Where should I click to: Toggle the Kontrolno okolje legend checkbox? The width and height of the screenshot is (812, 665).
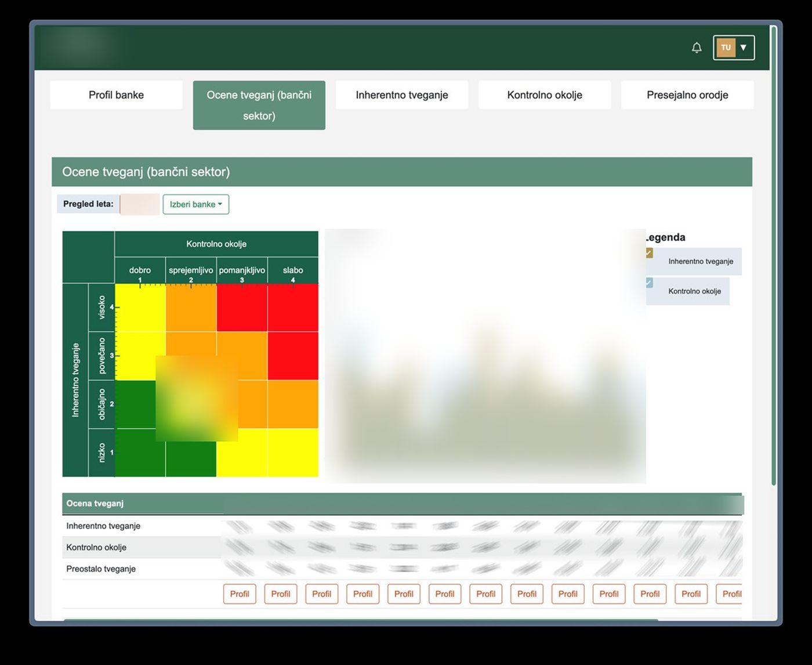point(648,283)
